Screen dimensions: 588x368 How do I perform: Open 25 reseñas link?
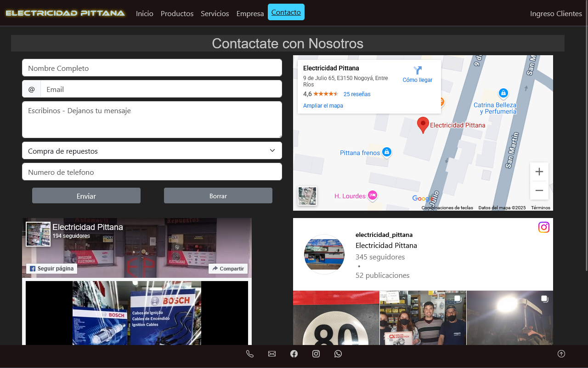[x=357, y=94]
